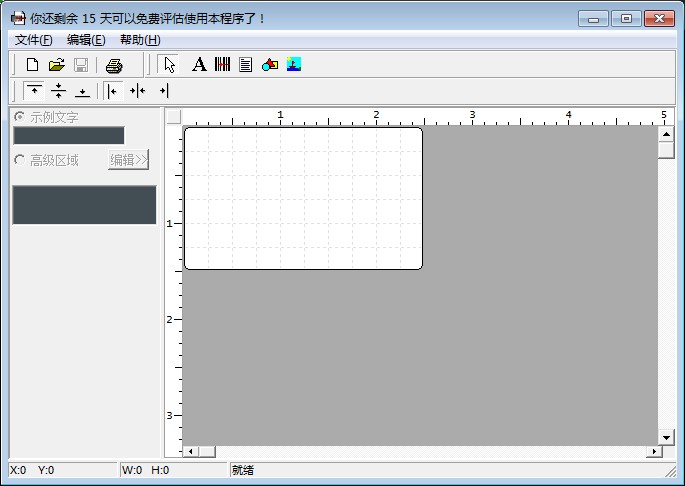Viewport: 685px width, 486px height.
Task: Open the 帮助(H) menu
Action: (139, 40)
